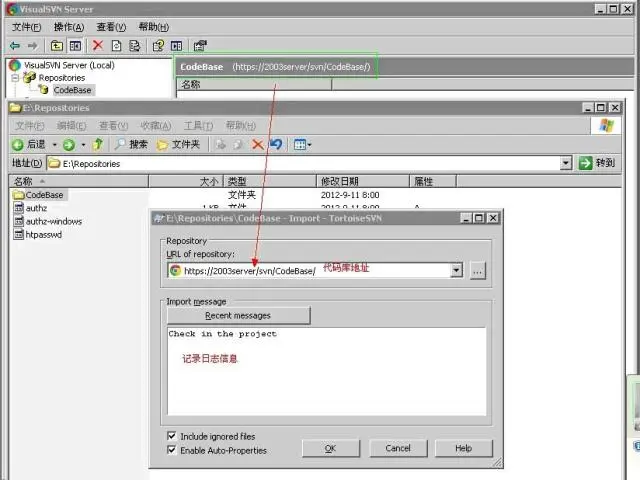Image resolution: width=640 pixels, height=480 pixels.
Task: Open address bar dropdown arrow in Explorer
Action: pos(566,163)
